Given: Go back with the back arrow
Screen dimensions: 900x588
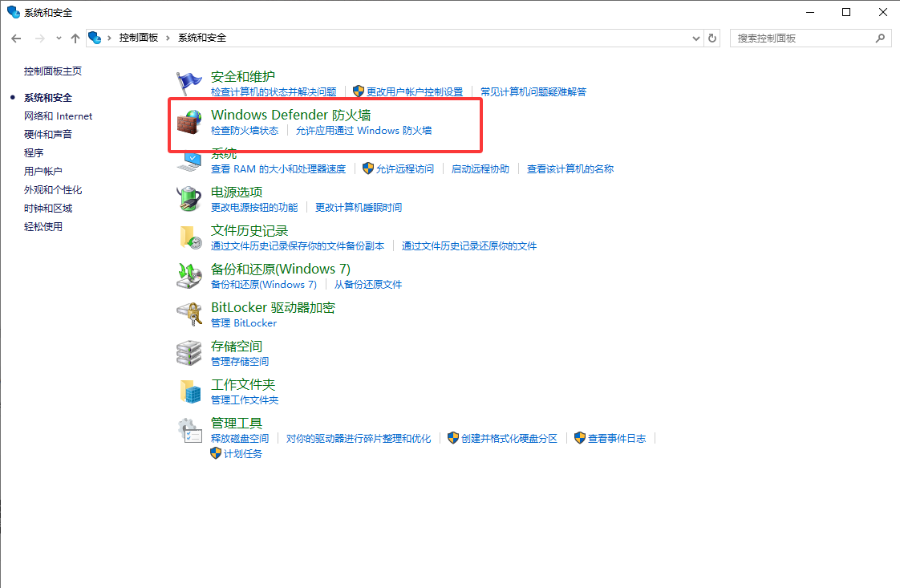Looking at the screenshot, I should tap(16, 38).
